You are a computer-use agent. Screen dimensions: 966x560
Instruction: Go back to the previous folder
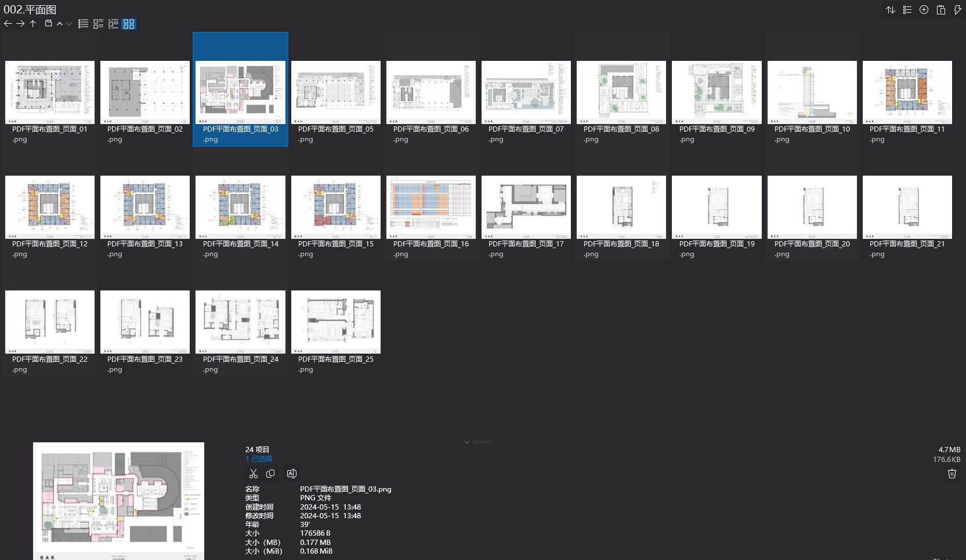(x=8, y=24)
